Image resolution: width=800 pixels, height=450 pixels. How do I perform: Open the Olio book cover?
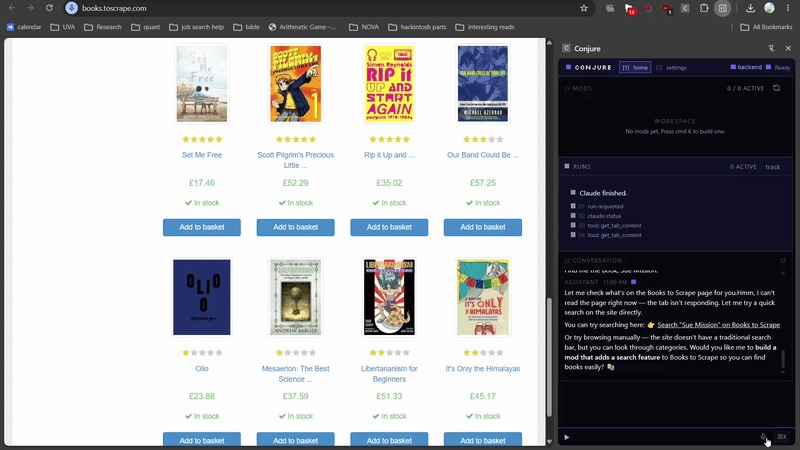tap(202, 297)
